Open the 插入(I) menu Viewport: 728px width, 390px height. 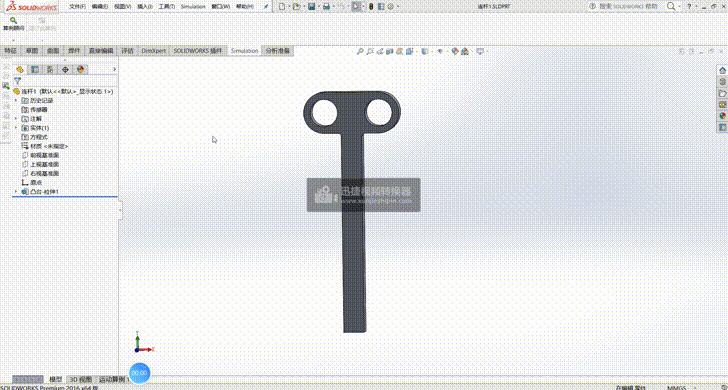pyautogui.click(x=145, y=7)
